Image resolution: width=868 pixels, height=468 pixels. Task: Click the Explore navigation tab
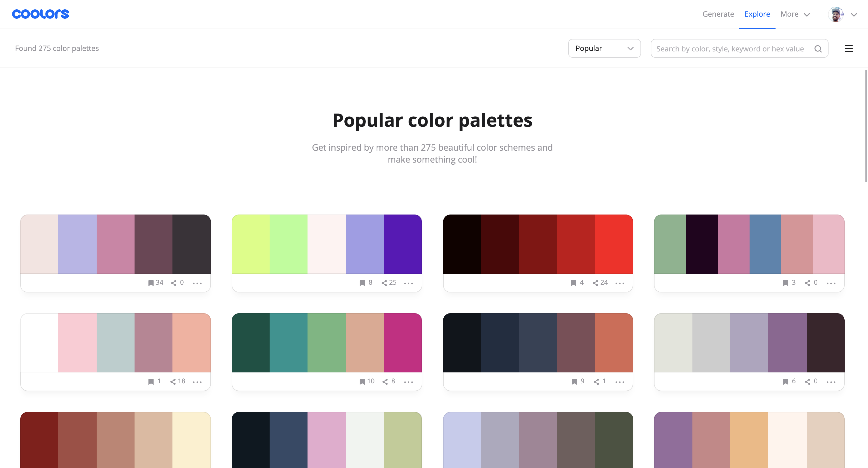pos(757,14)
